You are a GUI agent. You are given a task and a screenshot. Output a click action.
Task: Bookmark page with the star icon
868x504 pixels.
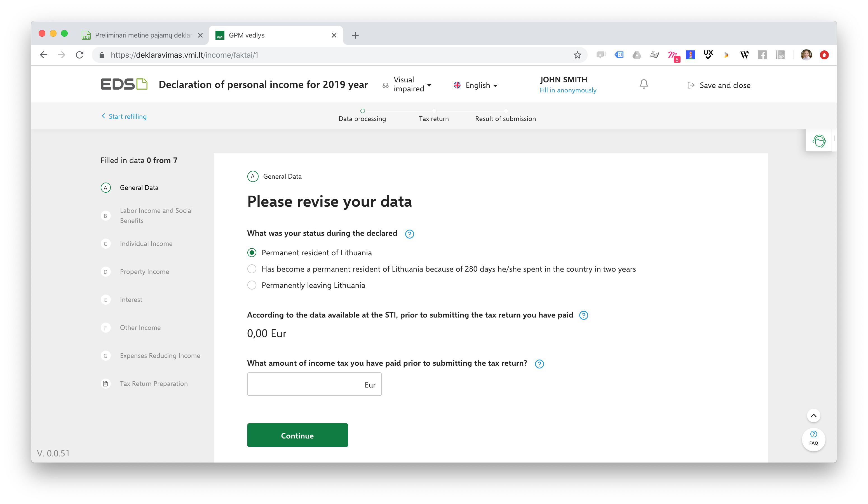tap(577, 55)
